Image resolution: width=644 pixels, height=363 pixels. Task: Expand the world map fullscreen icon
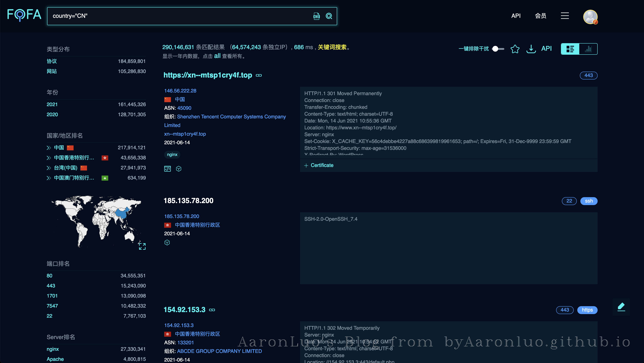pyautogui.click(x=142, y=246)
